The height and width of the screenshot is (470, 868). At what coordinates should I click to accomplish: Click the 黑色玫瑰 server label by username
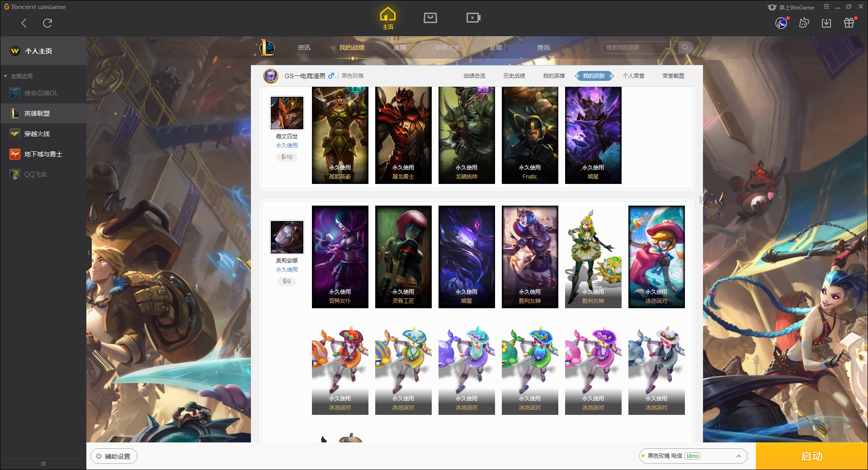[353, 76]
